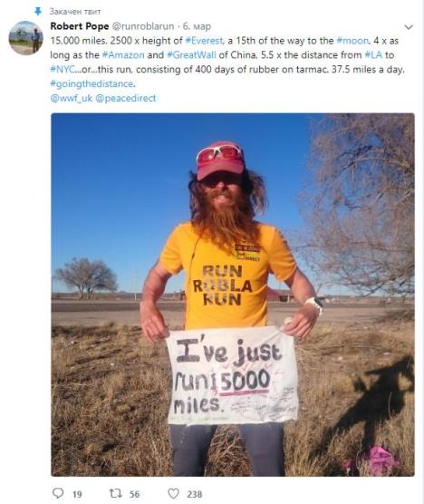Viewport: 424px width, 504px height.
Task: Click the pinned tweet pin icon
Action: (x=38, y=12)
